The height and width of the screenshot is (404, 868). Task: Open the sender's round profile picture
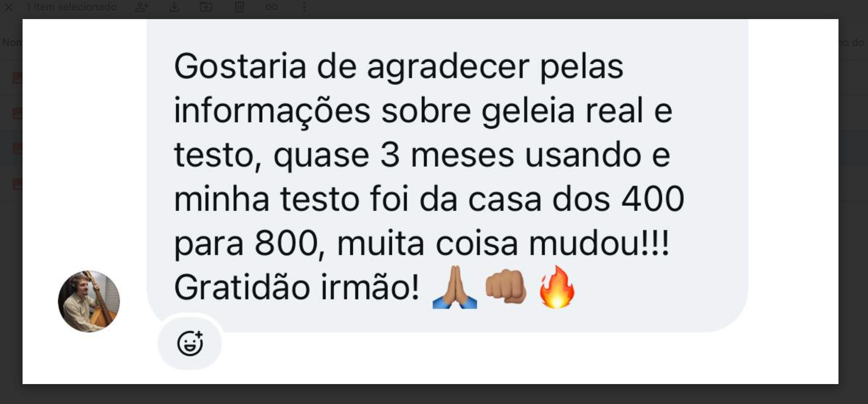[x=89, y=301]
